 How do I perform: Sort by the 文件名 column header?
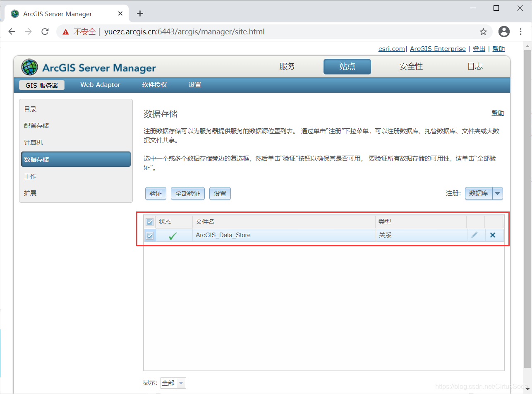(x=284, y=222)
